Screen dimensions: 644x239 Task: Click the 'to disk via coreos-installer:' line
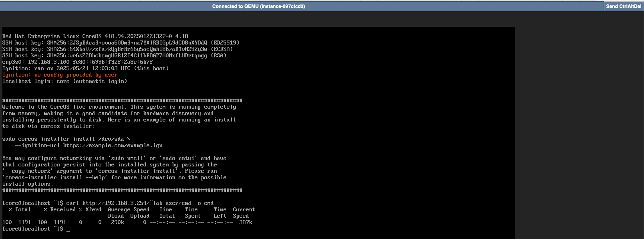coord(49,126)
